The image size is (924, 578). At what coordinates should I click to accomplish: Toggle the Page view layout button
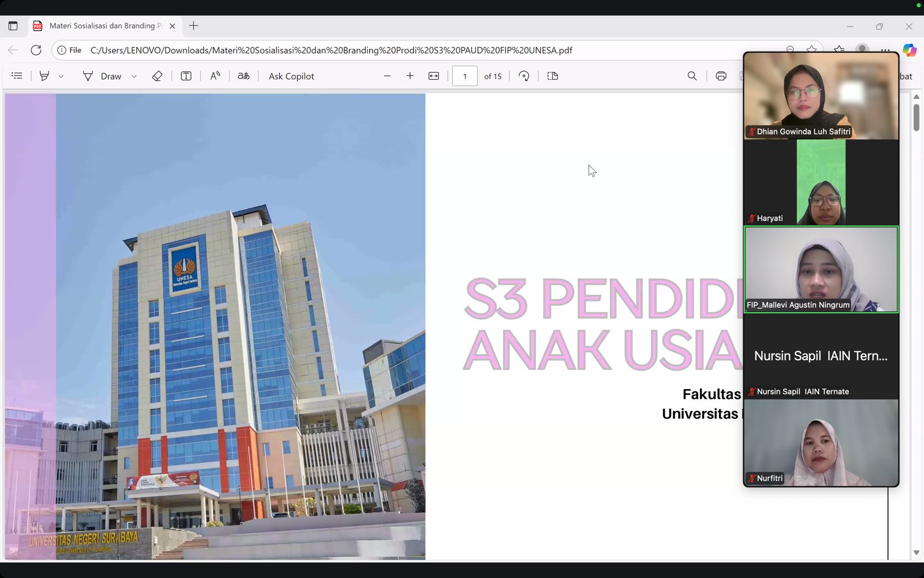click(553, 76)
